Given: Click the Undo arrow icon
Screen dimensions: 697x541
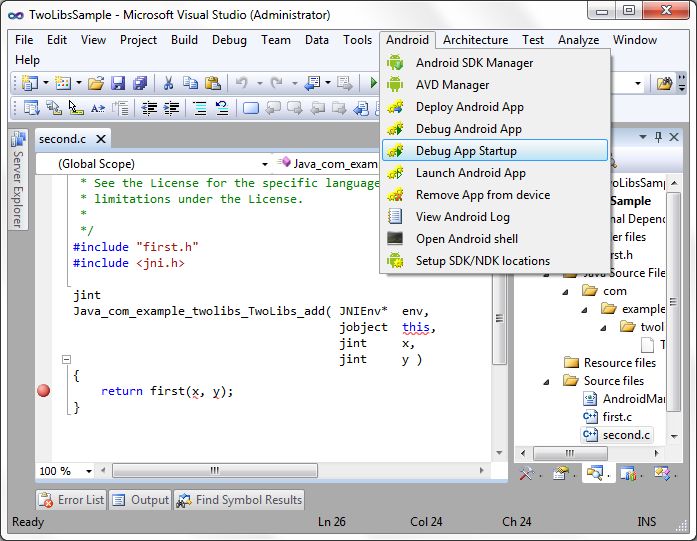Looking at the screenshot, I should pos(241,83).
